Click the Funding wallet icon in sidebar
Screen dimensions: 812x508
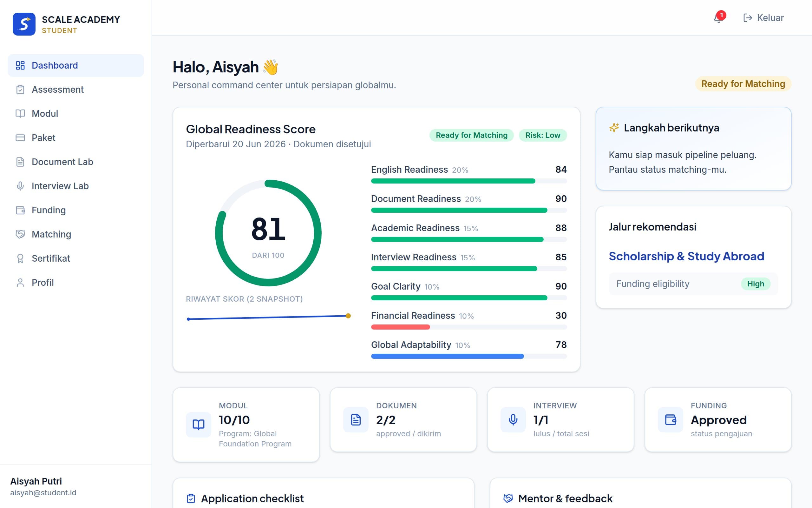click(21, 210)
